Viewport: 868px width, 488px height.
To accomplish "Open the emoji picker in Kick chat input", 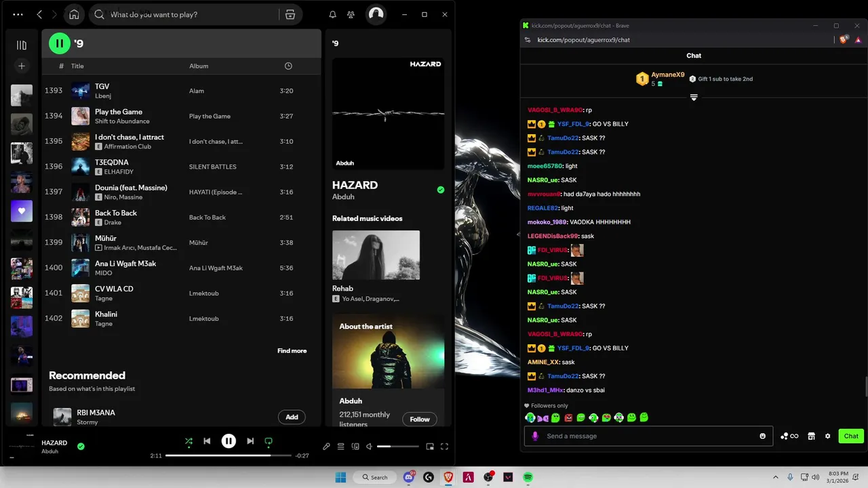I will click(763, 436).
